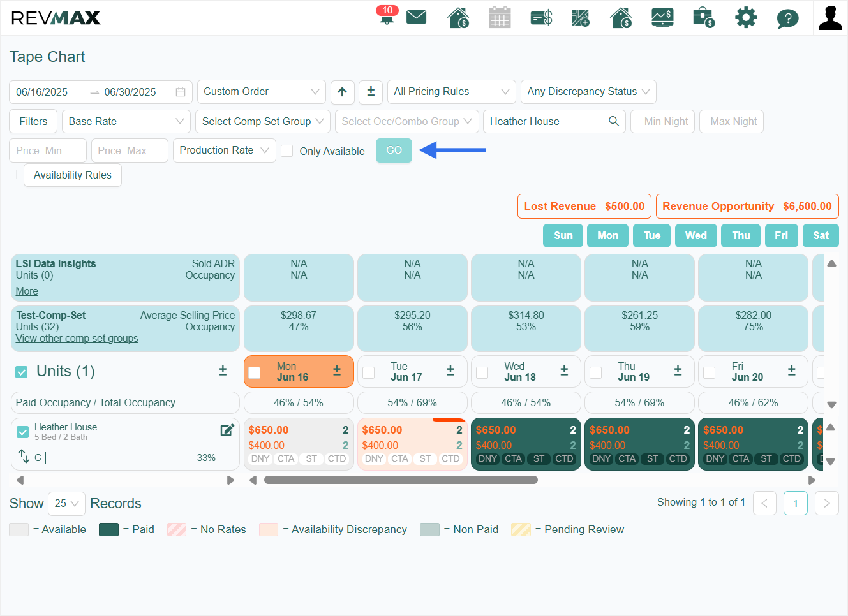Uncheck the Heather House unit checkbox
848x616 pixels.
[x=23, y=432]
